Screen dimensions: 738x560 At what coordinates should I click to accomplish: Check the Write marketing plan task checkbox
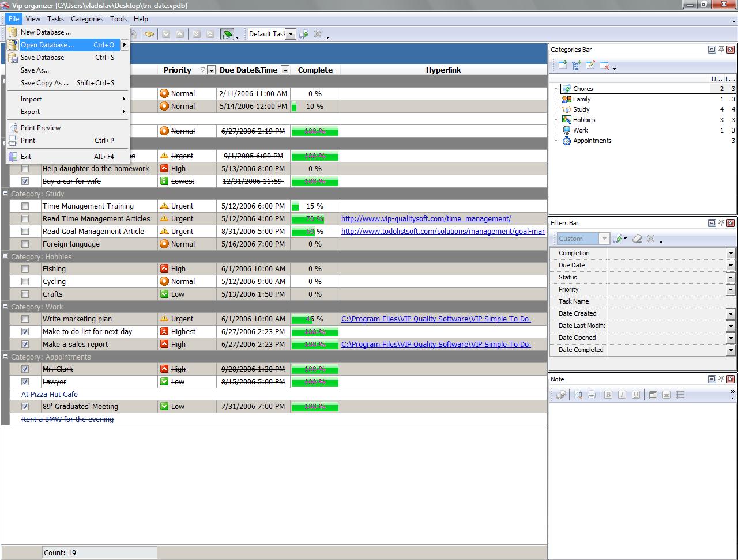tap(25, 319)
